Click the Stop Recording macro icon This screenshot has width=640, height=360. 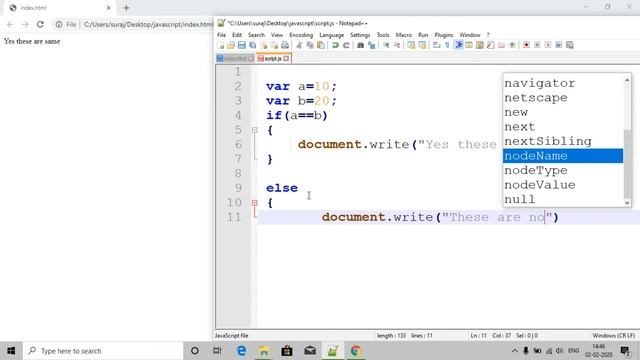pyautogui.click(x=537, y=45)
